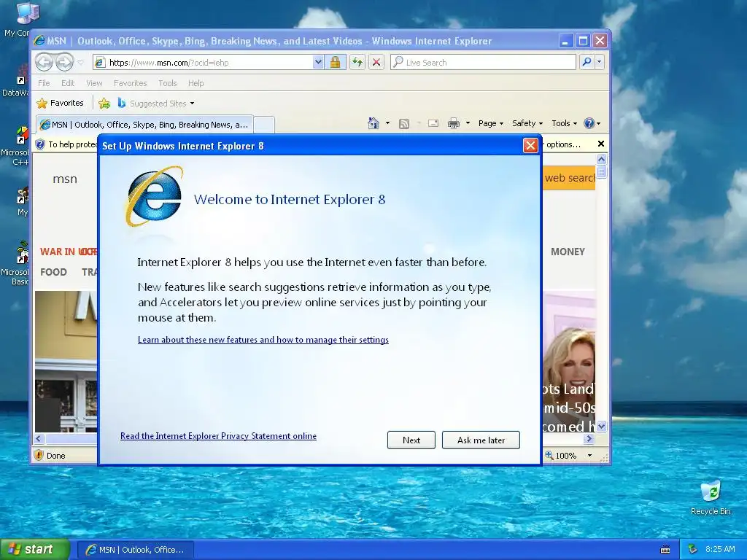Click the orange web search button
Viewport: 747px width, 560px height.
pyautogui.click(x=569, y=178)
